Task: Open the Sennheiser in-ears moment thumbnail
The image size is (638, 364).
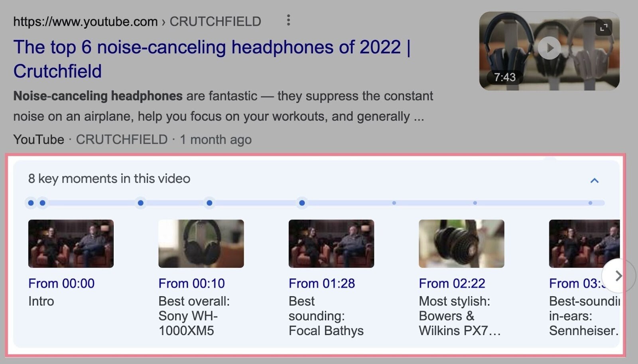Action: (x=584, y=244)
